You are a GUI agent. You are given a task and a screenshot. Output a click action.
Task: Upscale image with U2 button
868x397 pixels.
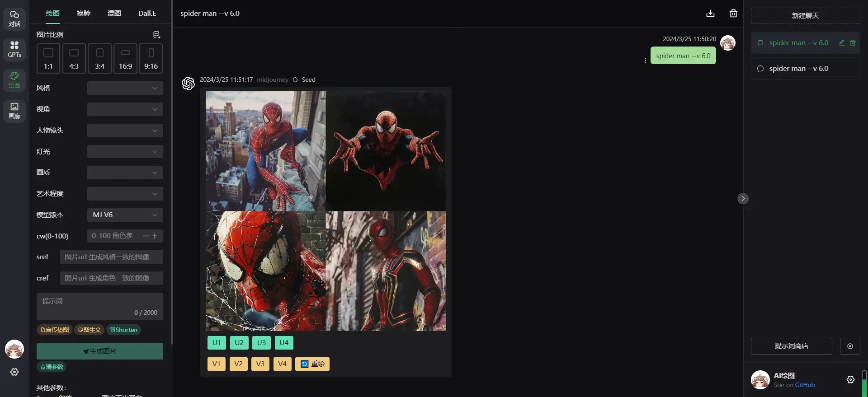(239, 343)
